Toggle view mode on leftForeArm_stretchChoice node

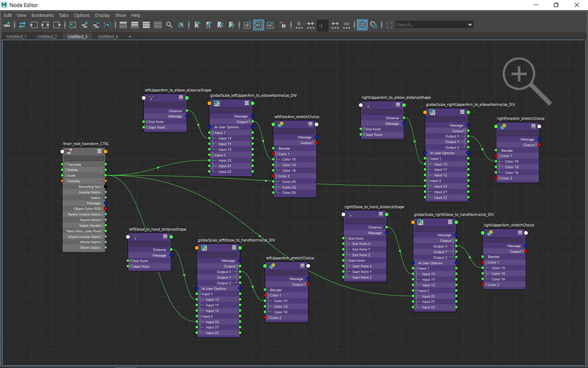pos(310,125)
